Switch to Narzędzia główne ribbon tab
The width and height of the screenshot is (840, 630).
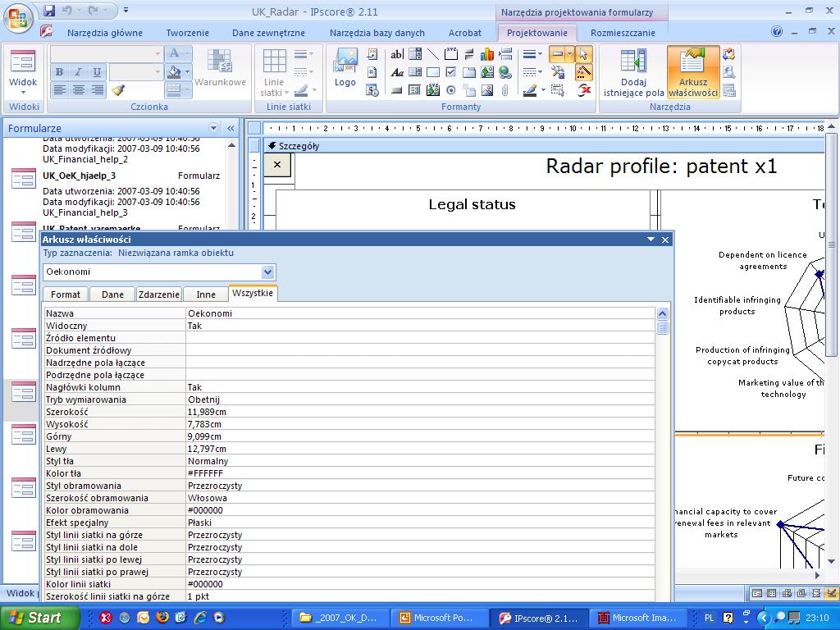(105, 33)
